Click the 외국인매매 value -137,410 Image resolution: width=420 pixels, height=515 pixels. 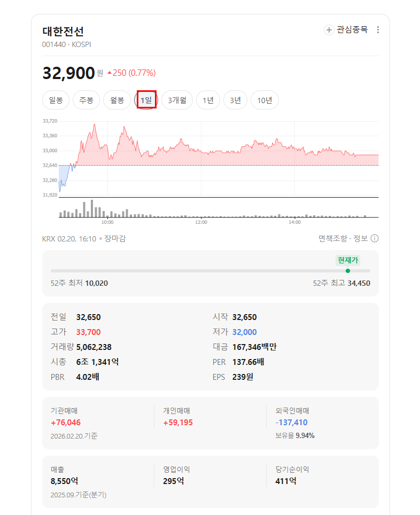(292, 423)
